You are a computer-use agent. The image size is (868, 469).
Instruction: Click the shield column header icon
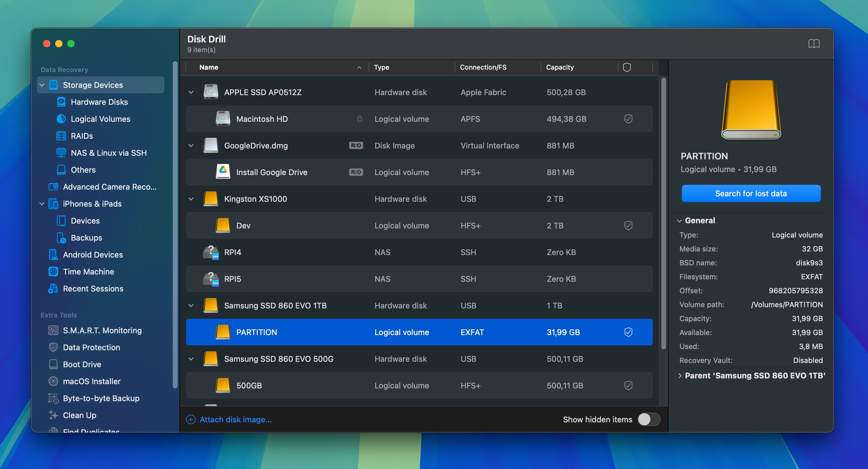[x=627, y=67]
